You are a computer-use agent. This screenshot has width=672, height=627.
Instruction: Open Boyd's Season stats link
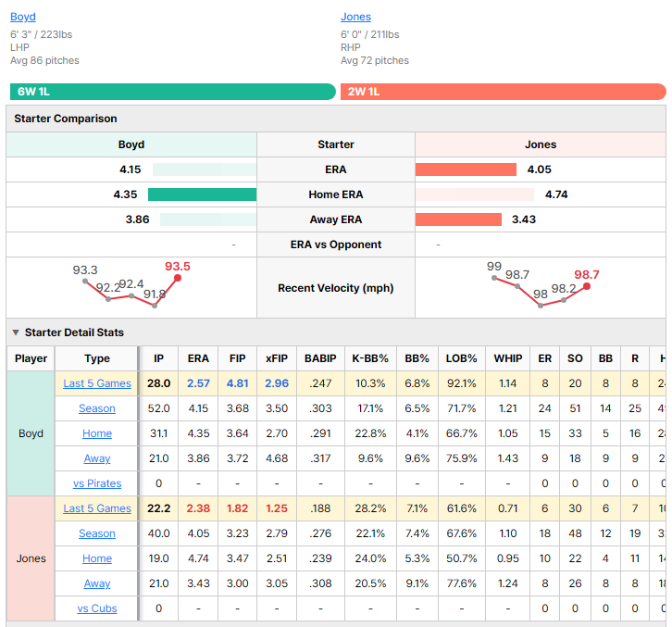pos(97,408)
